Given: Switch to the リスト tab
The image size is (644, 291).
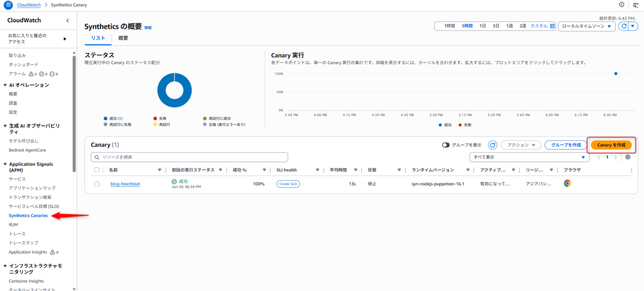Looking at the screenshot, I should pyautogui.click(x=98, y=38).
